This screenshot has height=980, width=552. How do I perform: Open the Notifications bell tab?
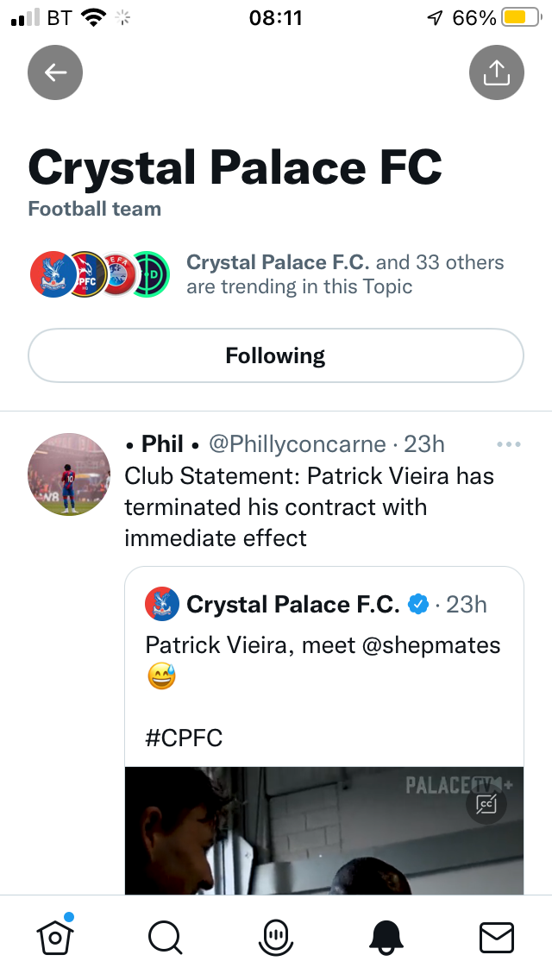point(386,937)
